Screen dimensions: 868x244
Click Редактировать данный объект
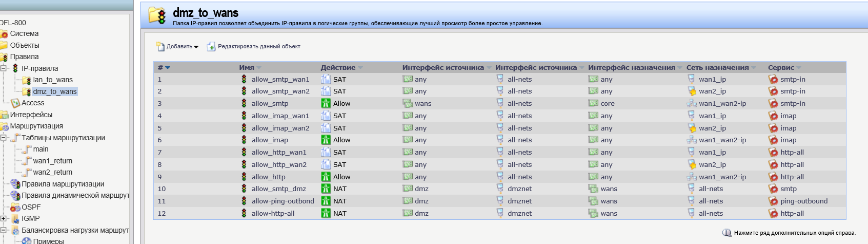(254, 46)
